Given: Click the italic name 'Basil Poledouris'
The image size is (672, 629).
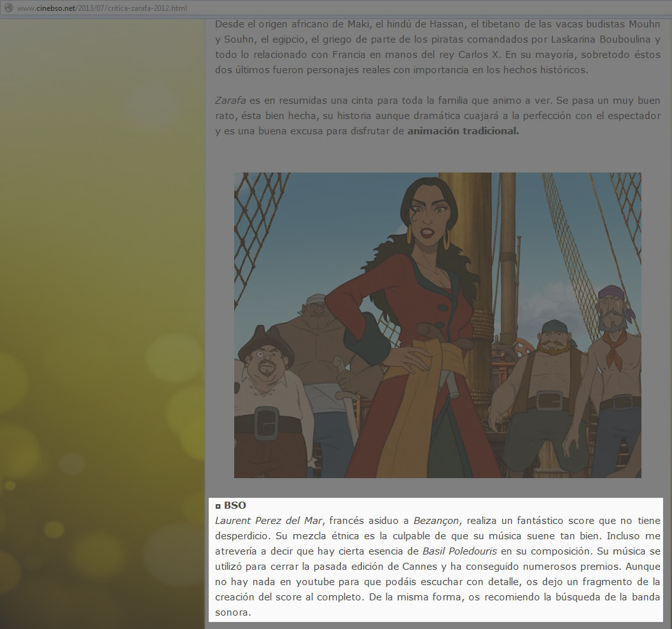Looking at the screenshot, I should (x=460, y=551).
